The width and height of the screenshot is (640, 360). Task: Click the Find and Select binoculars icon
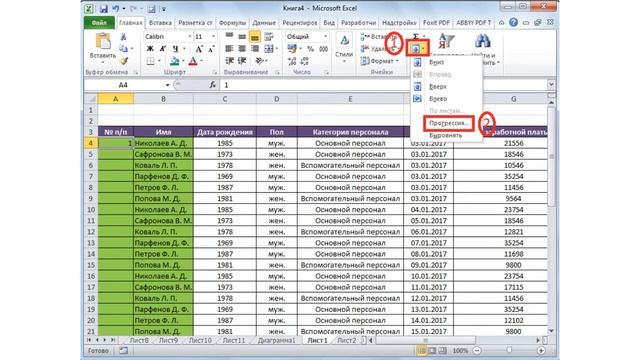[x=482, y=41]
